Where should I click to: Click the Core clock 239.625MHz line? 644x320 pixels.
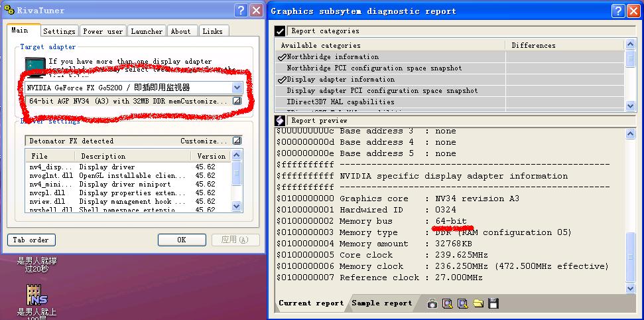pyautogui.click(x=383, y=255)
